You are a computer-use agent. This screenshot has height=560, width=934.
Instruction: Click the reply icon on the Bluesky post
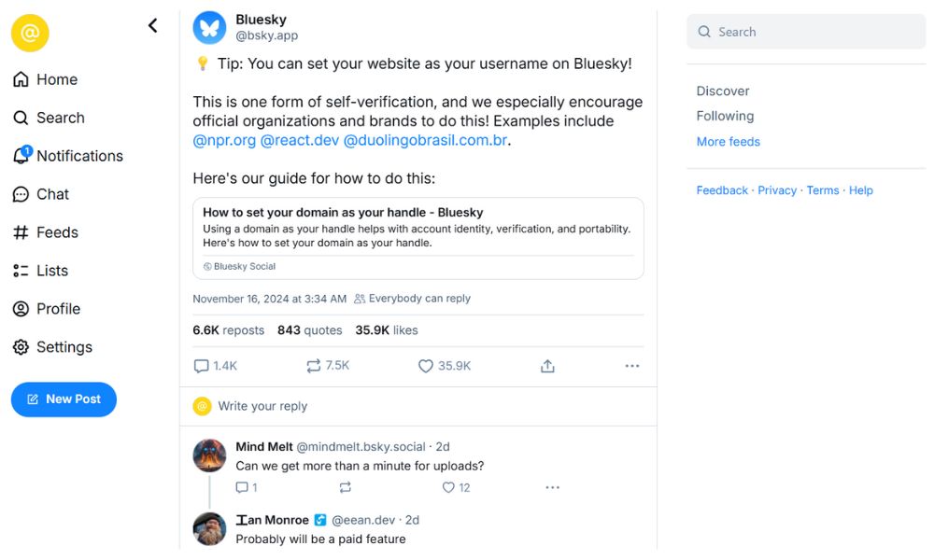point(202,366)
